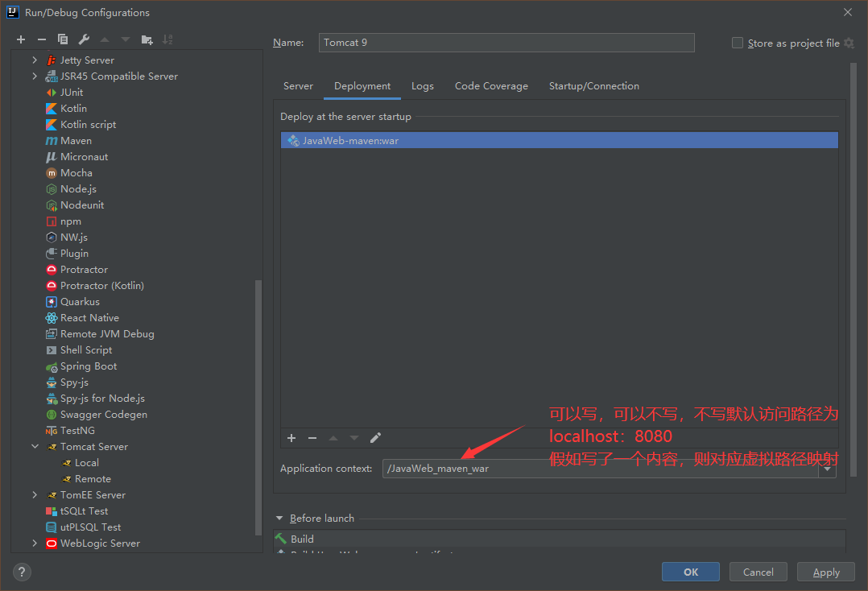Expand WebLogic Server tree node
Screen dimensions: 868x591
tap(35, 543)
